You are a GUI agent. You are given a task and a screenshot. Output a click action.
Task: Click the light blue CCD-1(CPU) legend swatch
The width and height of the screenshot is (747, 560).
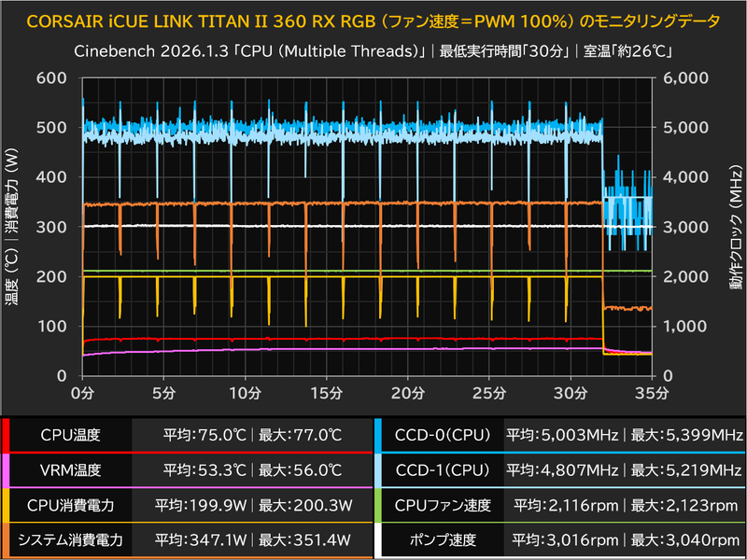pyautogui.click(x=378, y=470)
